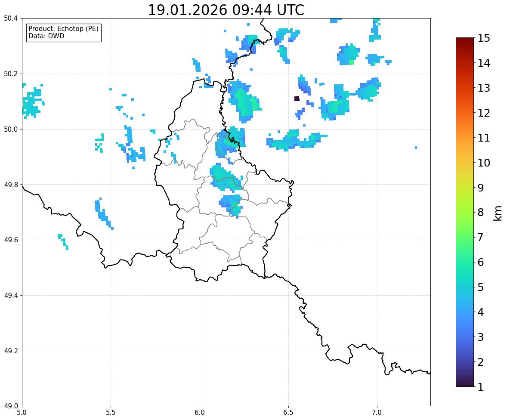Click the dark red top of the colorbar

click(465, 40)
